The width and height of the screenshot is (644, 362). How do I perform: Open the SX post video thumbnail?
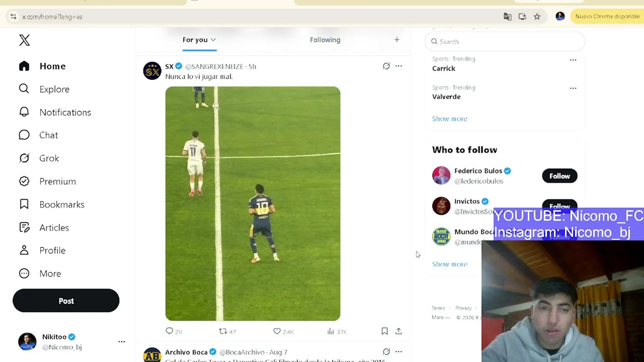[253, 204]
